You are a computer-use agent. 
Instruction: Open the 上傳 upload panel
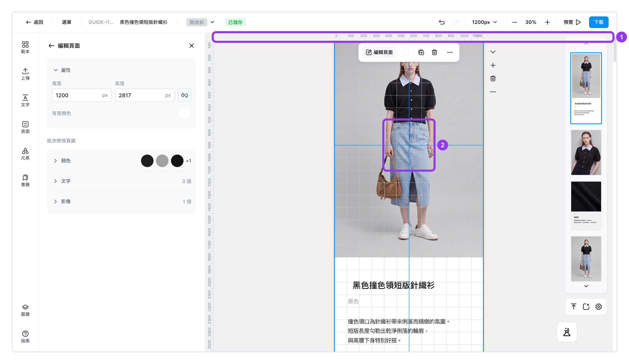pyautogui.click(x=25, y=74)
